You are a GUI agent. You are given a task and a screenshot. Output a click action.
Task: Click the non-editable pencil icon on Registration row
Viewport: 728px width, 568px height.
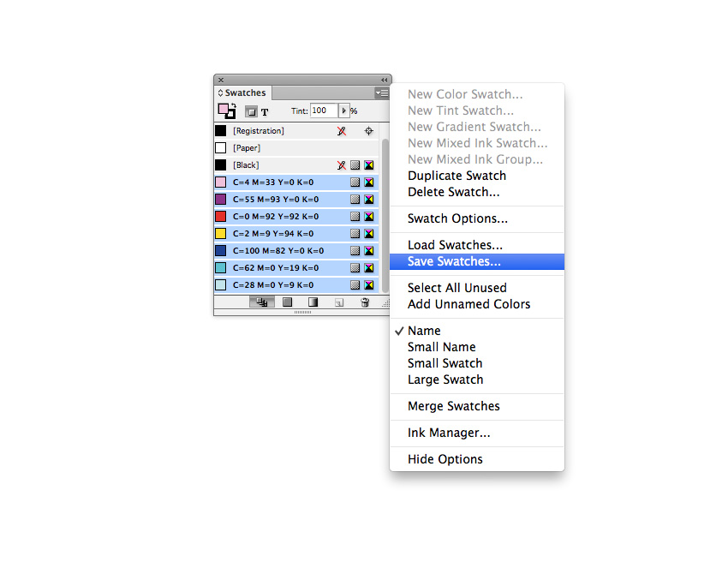coord(342,131)
